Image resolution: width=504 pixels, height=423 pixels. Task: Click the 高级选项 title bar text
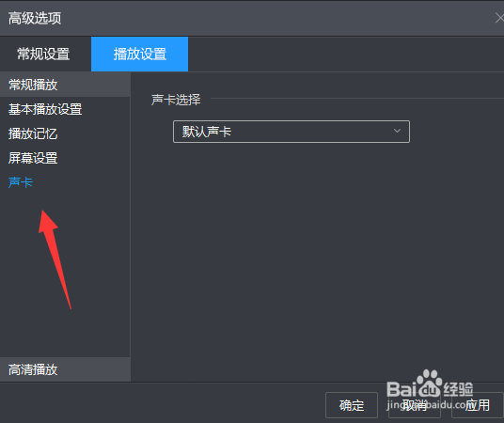(35, 18)
